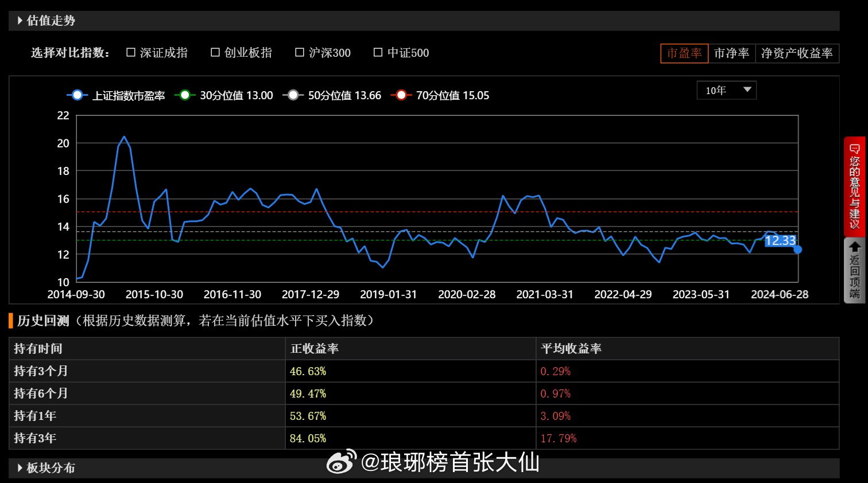
Task: Click the 2024-06-28 x-axis date label
Action: click(x=780, y=294)
